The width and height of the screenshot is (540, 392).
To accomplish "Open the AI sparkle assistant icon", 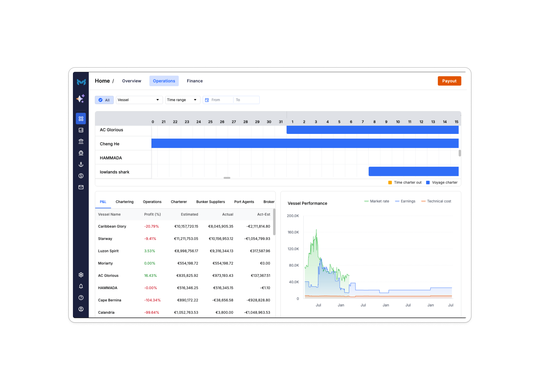I will [x=81, y=99].
